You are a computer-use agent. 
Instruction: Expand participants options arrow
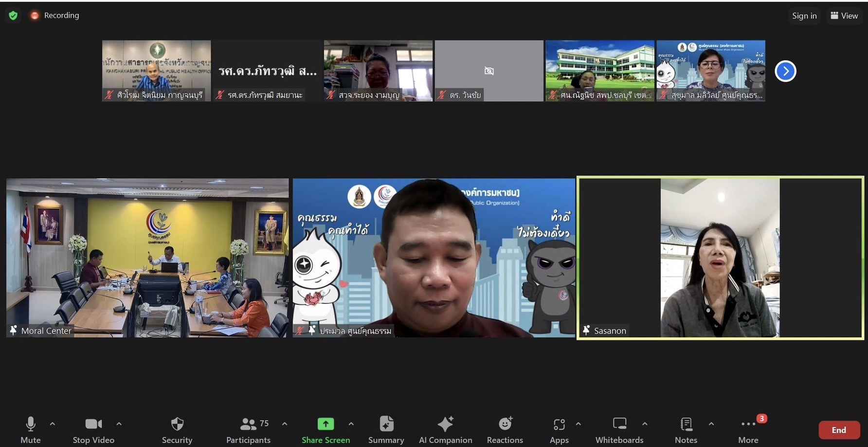pos(285,424)
